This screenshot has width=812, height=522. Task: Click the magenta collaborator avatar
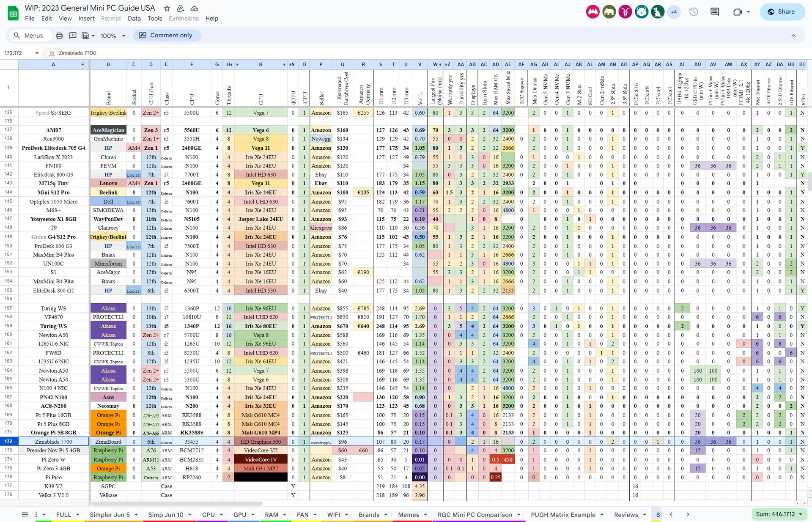pyautogui.click(x=625, y=12)
